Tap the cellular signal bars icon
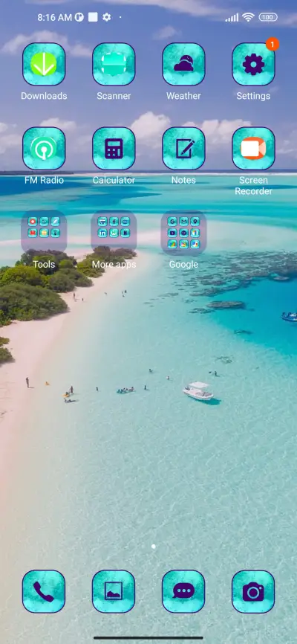The width and height of the screenshot is (297, 644). pyautogui.click(x=232, y=17)
